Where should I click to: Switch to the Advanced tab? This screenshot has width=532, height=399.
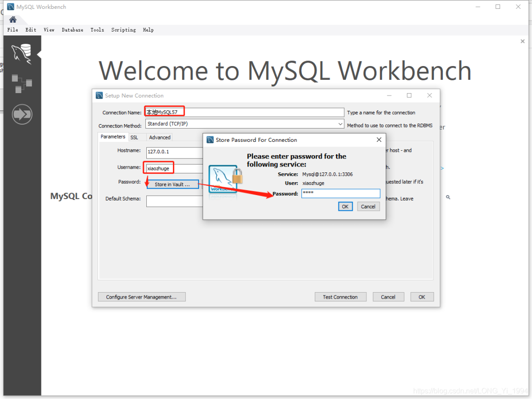coord(160,137)
